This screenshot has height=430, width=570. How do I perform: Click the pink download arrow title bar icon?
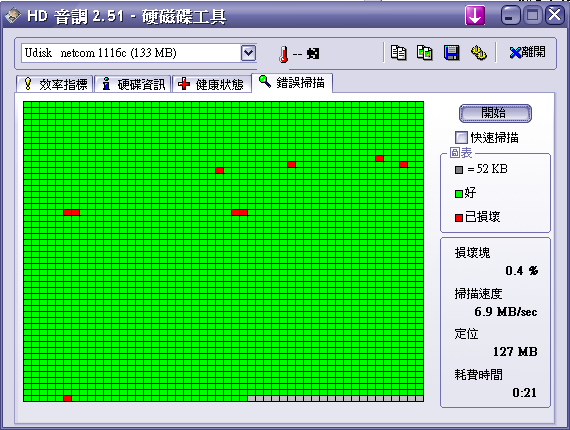pyautogui.click(x=475, y=15)
